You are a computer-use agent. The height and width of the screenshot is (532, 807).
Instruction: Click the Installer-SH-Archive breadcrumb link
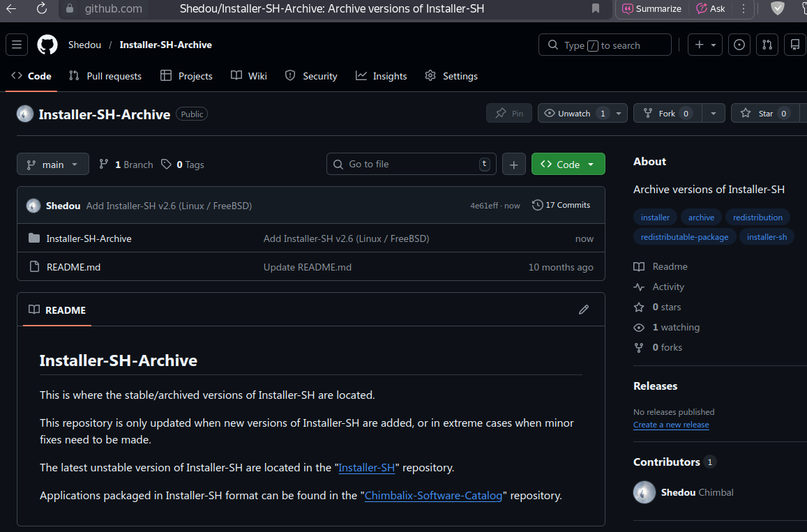click(166, 45)
